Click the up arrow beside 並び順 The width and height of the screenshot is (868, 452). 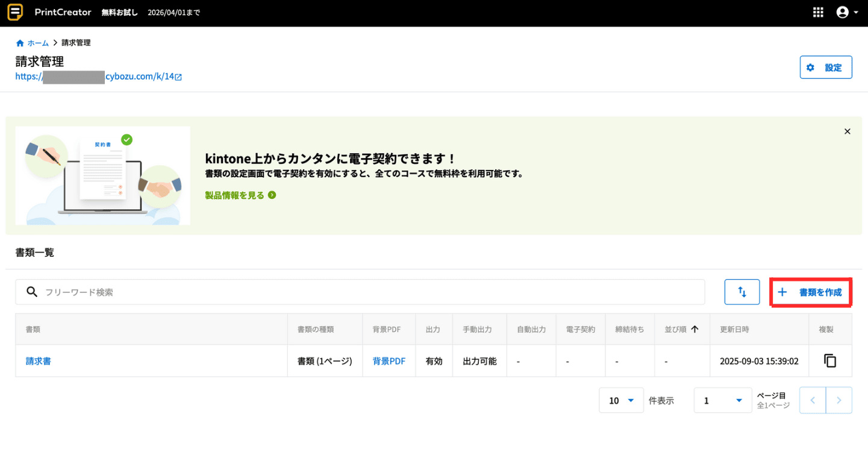695,329
